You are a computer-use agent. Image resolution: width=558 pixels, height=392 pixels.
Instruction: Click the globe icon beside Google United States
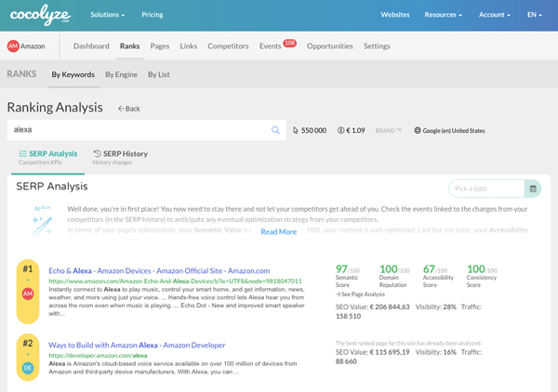pos(417,130)
